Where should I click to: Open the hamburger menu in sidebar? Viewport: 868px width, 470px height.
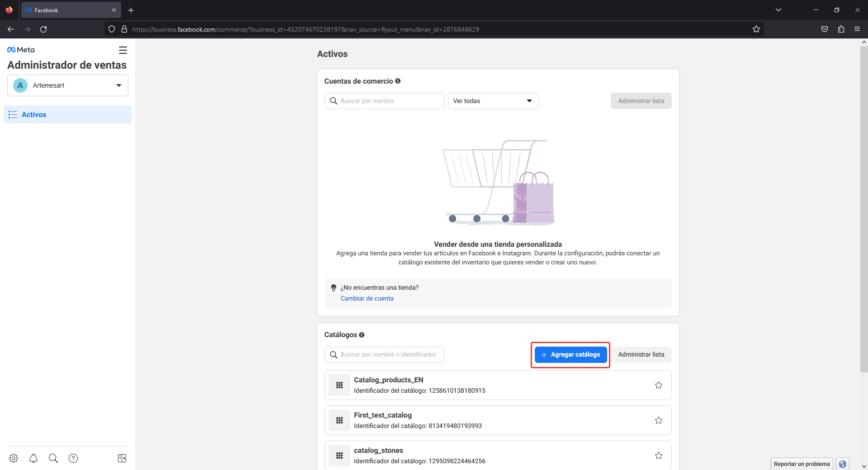123,50
